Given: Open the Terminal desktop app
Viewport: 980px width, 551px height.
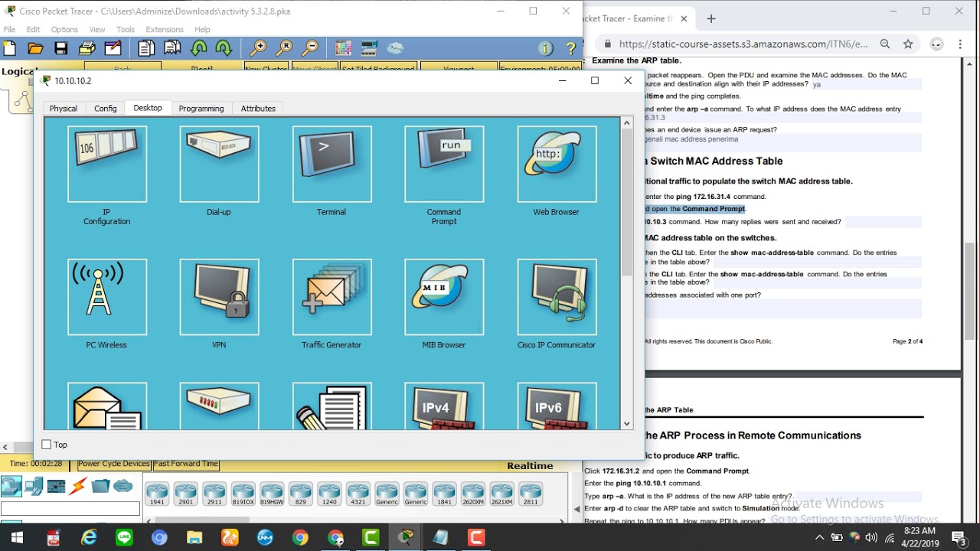Looking at the screenshot, I should coord(332,165).
